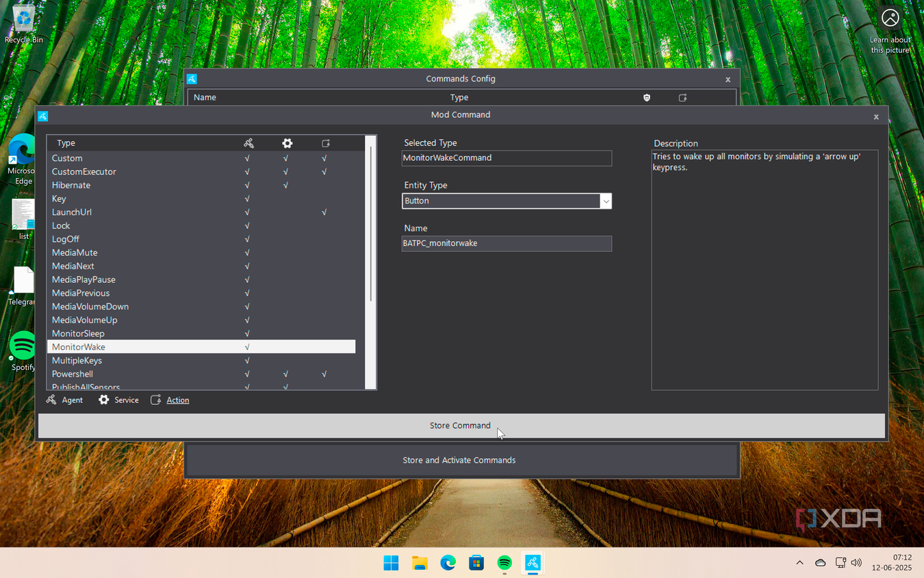Click the Agent column header icon

248,143
